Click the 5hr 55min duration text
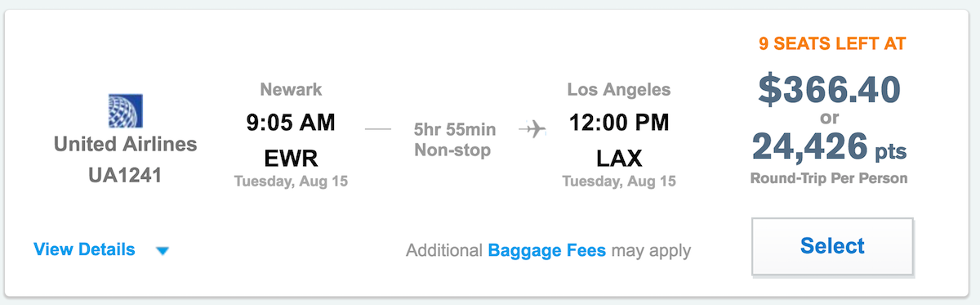This screenshot has width=980, height=305. pyautogui.click(x=453, y=129)
